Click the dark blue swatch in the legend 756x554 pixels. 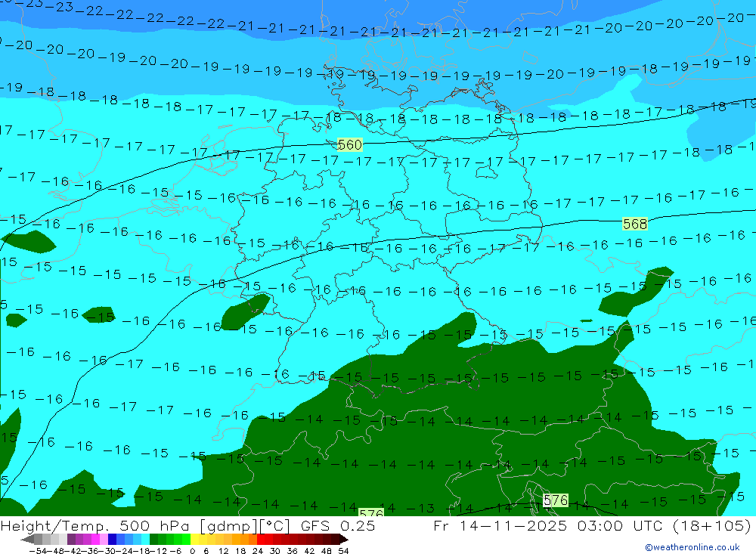coord(112,539)
